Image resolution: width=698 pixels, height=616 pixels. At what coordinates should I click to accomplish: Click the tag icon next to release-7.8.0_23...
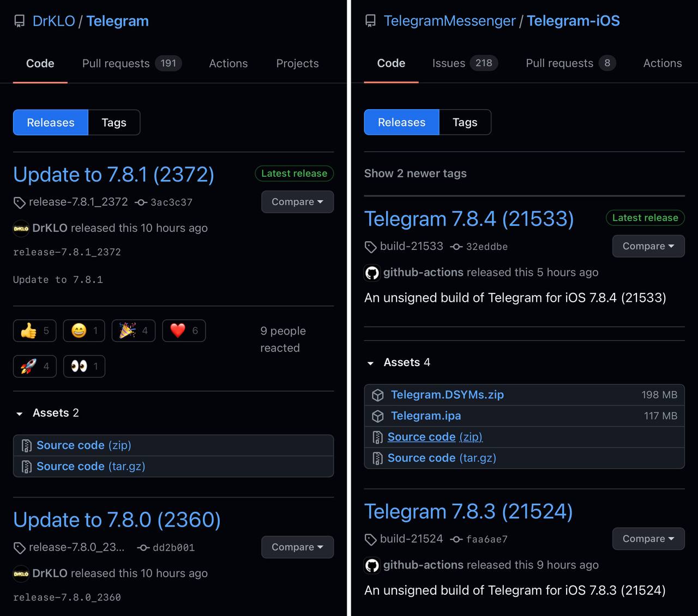pos(19,548)
